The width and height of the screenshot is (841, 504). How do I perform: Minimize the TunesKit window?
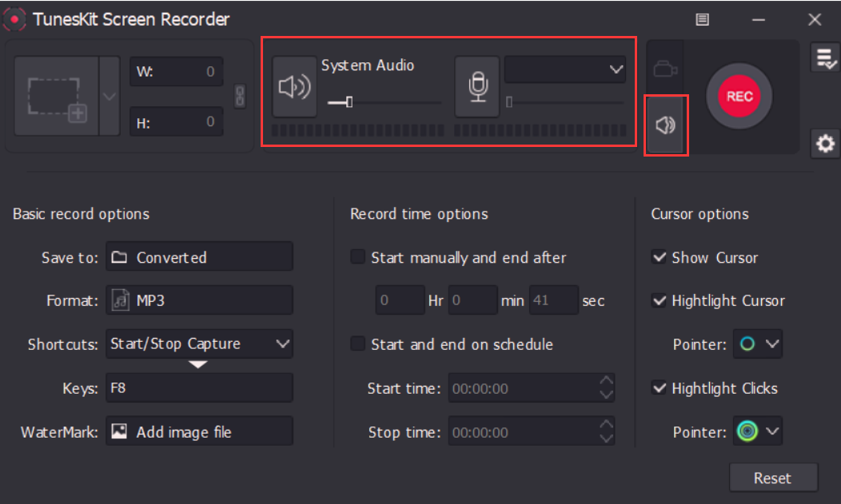click(x=759, y=20)
